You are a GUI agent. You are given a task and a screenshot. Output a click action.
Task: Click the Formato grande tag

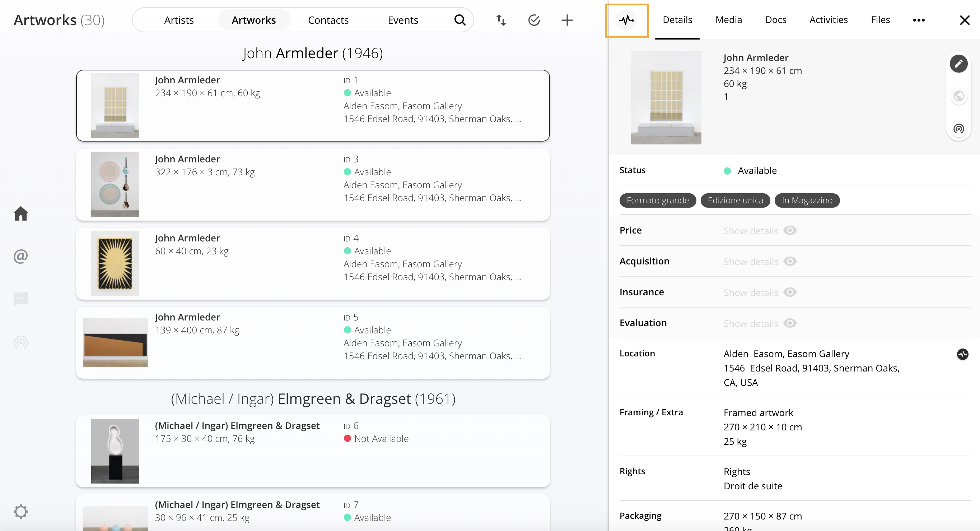point(657,200)
